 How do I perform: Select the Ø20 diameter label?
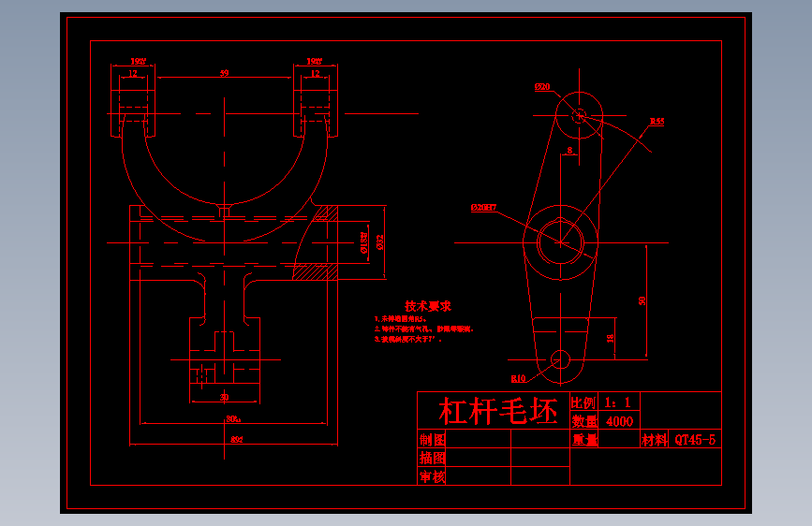point(542,86)
